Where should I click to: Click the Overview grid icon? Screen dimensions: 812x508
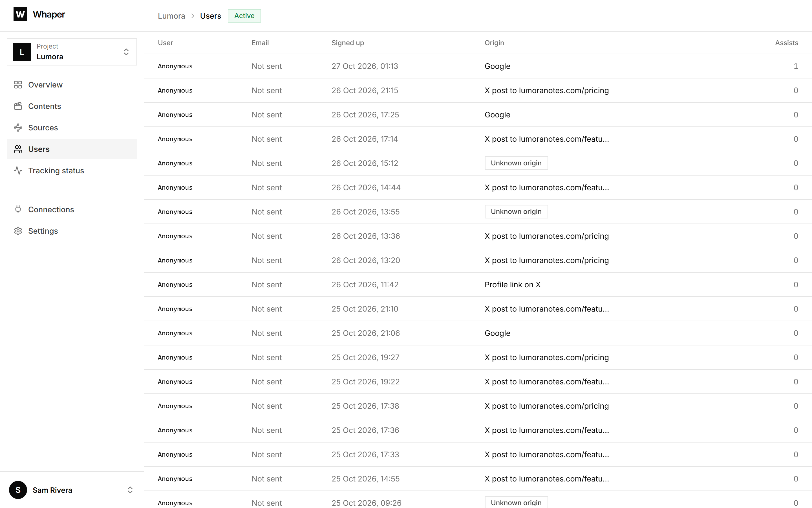[18, 85]
